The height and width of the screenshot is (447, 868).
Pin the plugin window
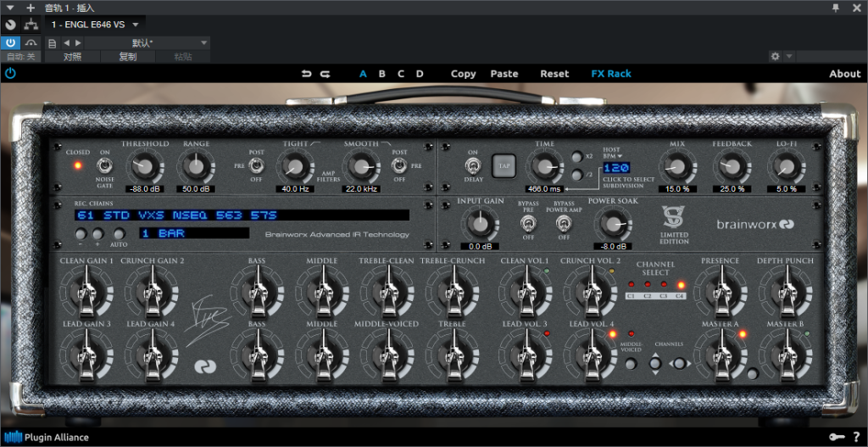point(836,8)
